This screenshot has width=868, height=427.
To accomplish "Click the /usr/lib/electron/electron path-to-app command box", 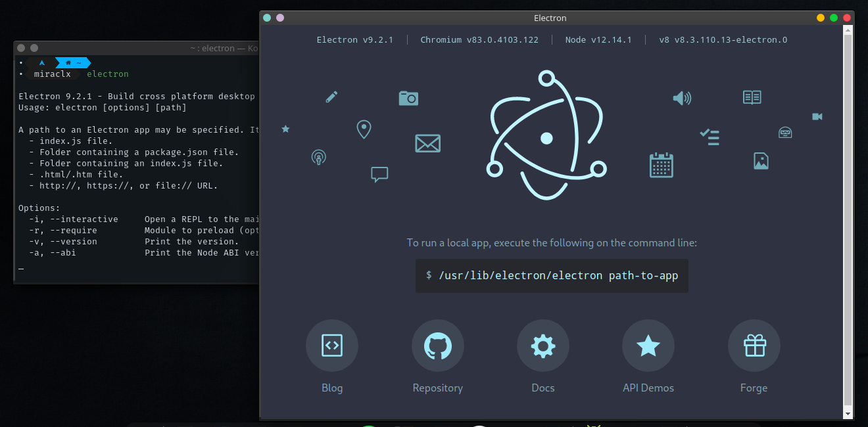I will click(x=552, y=275).
